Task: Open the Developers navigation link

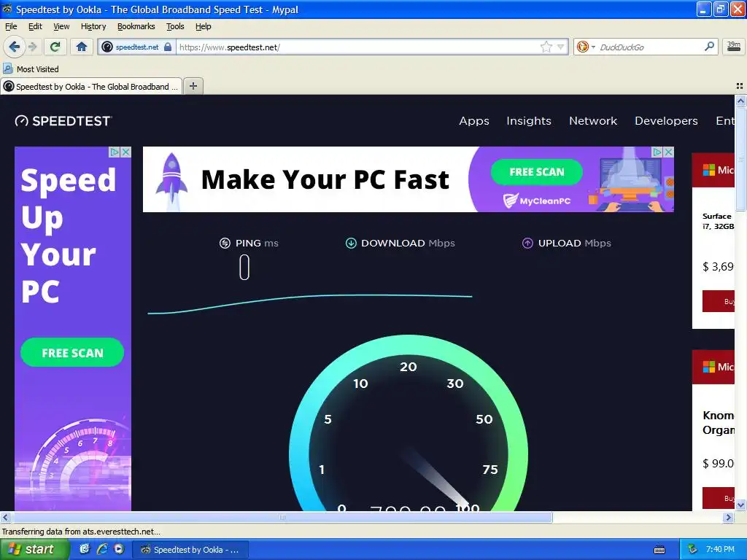Action: pos(666,121)
